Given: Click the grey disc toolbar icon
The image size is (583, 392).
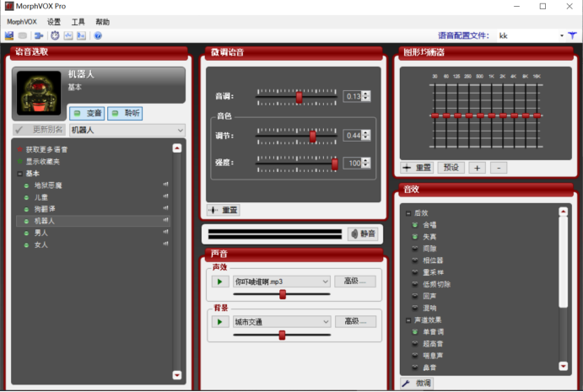Looking at the screenshot, I should [x=23, y=35].
